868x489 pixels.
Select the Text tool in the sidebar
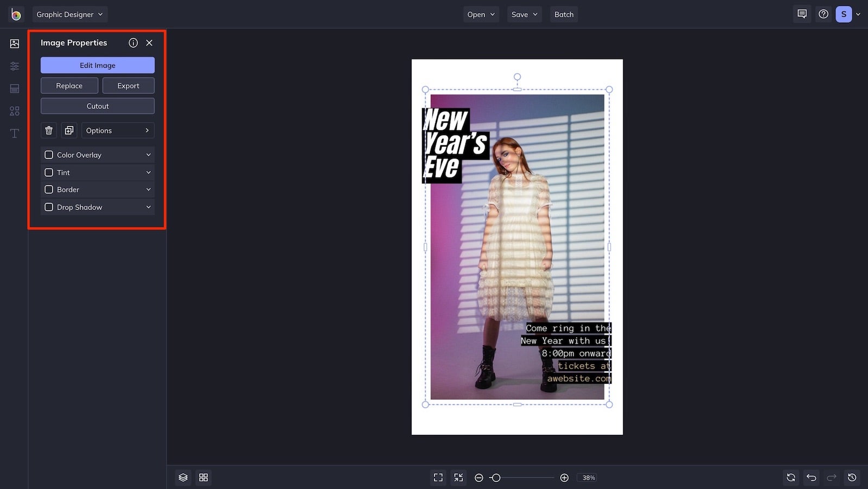tap(14, 133)
